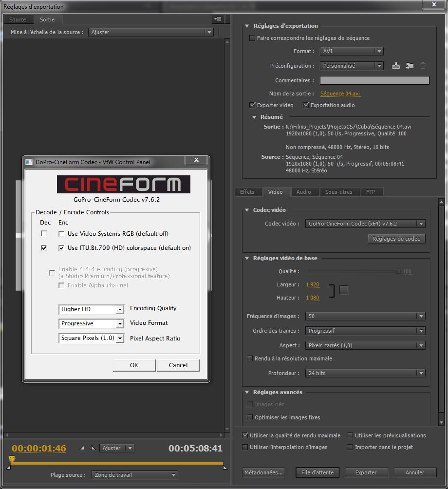The width and height of the screenshot is (448, 489).
Task: Toggle Faire correspondre les réglages de séquence
Action: (252, 38)
